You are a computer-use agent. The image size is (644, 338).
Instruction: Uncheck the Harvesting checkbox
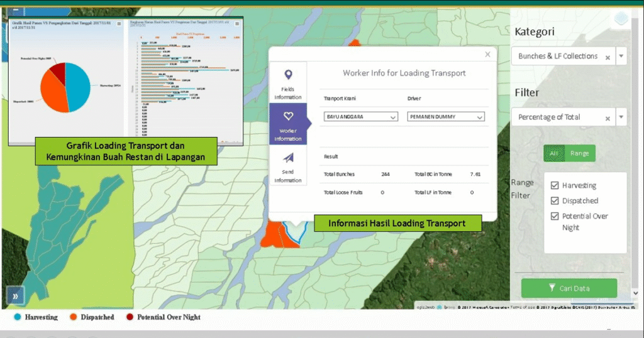point(555,185)
